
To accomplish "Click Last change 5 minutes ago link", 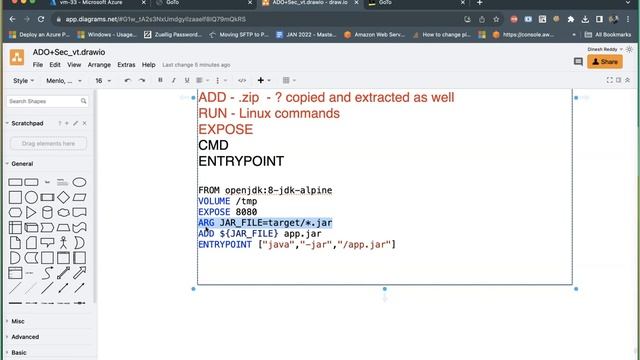I will [196, 65].
